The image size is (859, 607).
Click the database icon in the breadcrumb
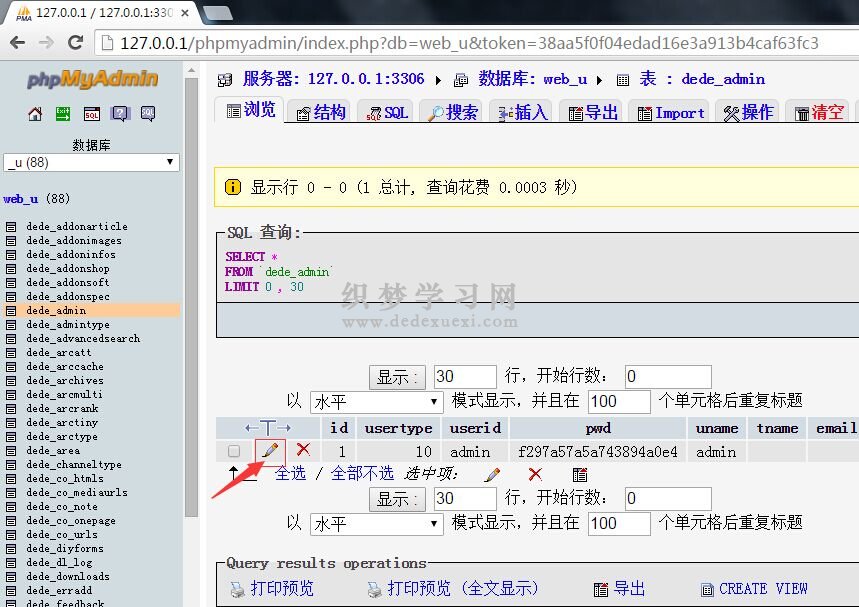point(461,81)
